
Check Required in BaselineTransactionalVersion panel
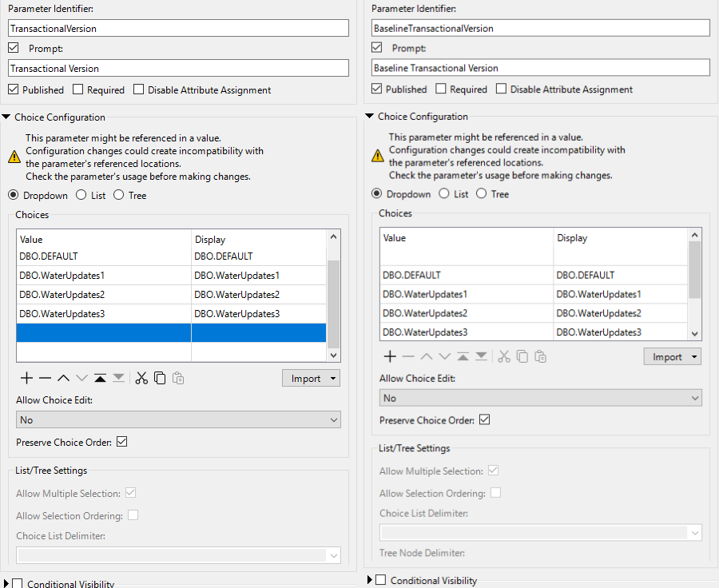coord(441,88)
